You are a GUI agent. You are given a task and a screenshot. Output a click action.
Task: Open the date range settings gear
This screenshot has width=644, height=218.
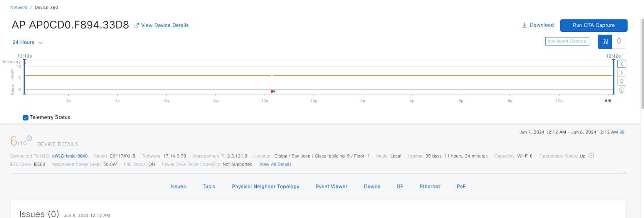coord(622,132)
